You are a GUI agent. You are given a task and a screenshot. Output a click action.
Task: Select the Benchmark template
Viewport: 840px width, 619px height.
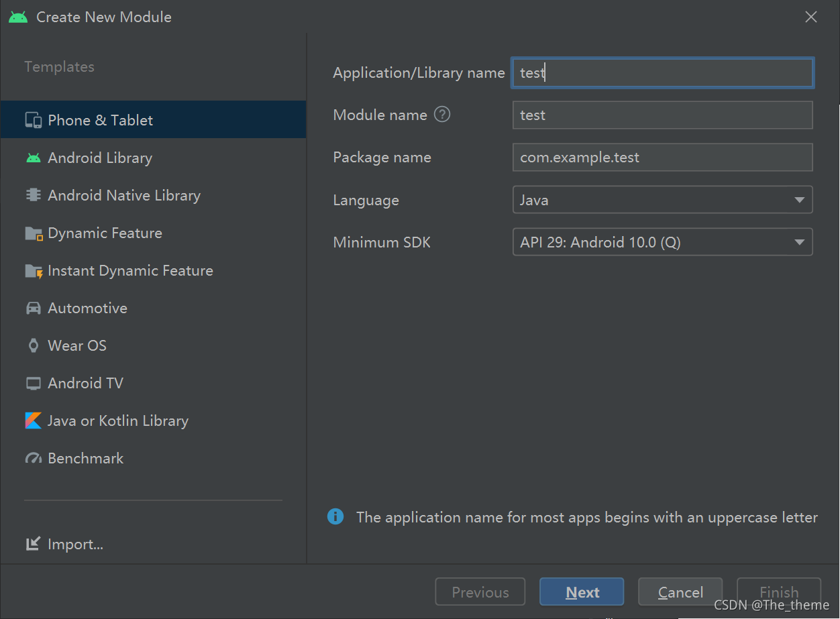[x=153, y=458]
